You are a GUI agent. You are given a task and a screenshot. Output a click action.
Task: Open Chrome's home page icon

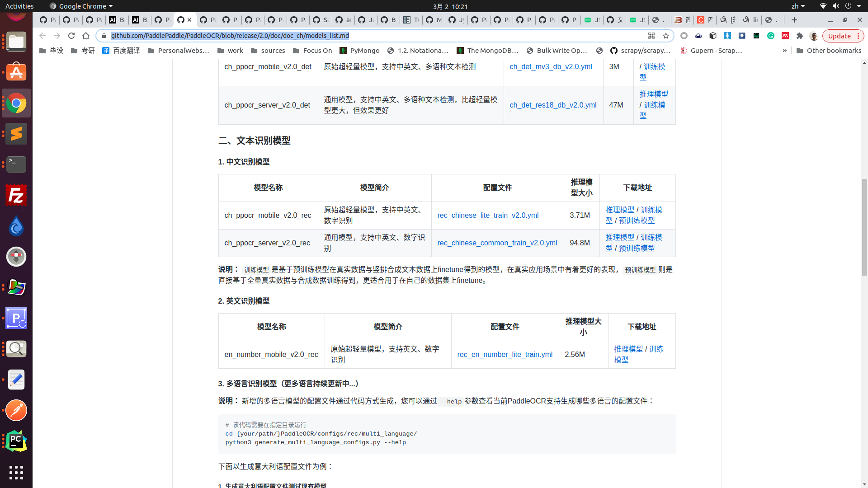pyautogui.click(x=86, y=36)
